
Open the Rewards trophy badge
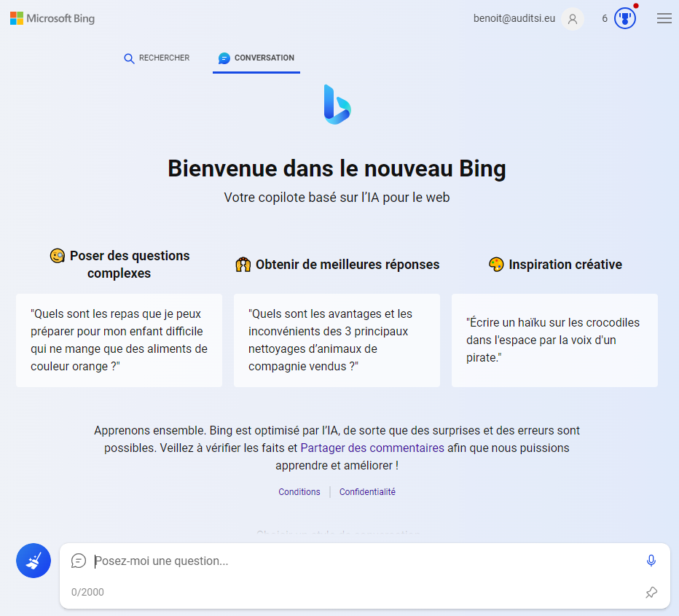point(625,18)
